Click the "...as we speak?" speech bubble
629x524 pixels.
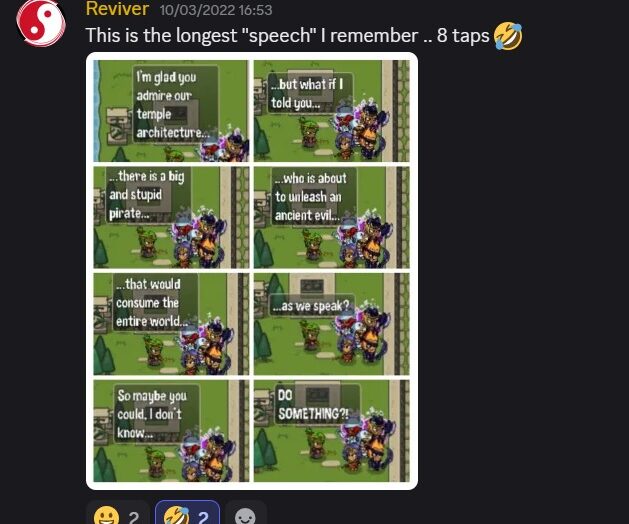click(x=312, y=306)
